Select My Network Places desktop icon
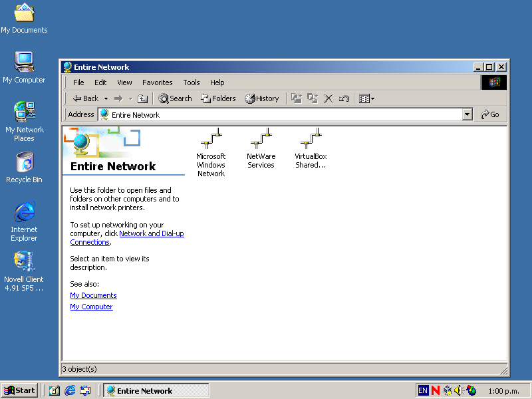Screen dimensions: 532x399 (x=25, y=121)
